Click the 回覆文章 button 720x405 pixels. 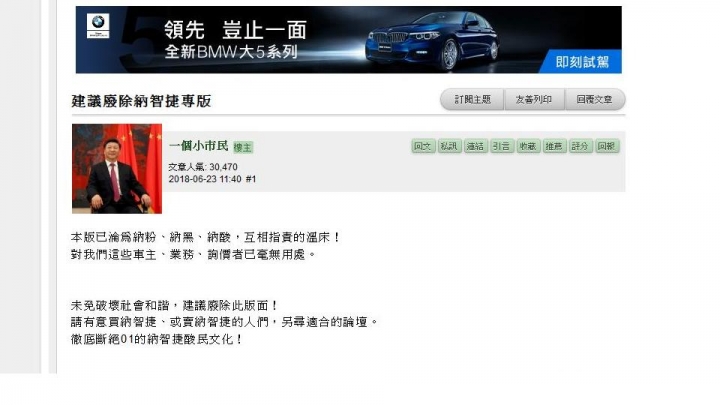tap(594, 100)
